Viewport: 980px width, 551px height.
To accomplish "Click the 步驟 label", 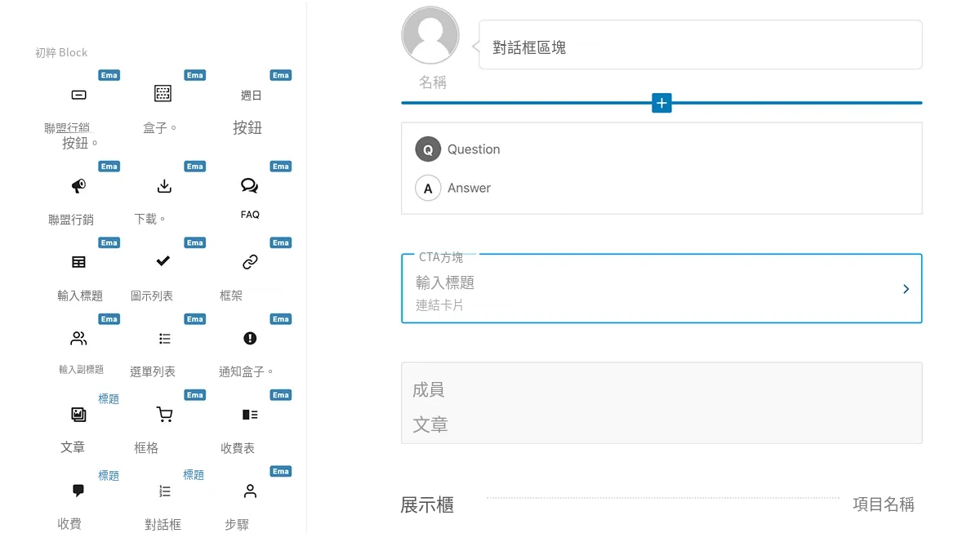I will 237,525.
